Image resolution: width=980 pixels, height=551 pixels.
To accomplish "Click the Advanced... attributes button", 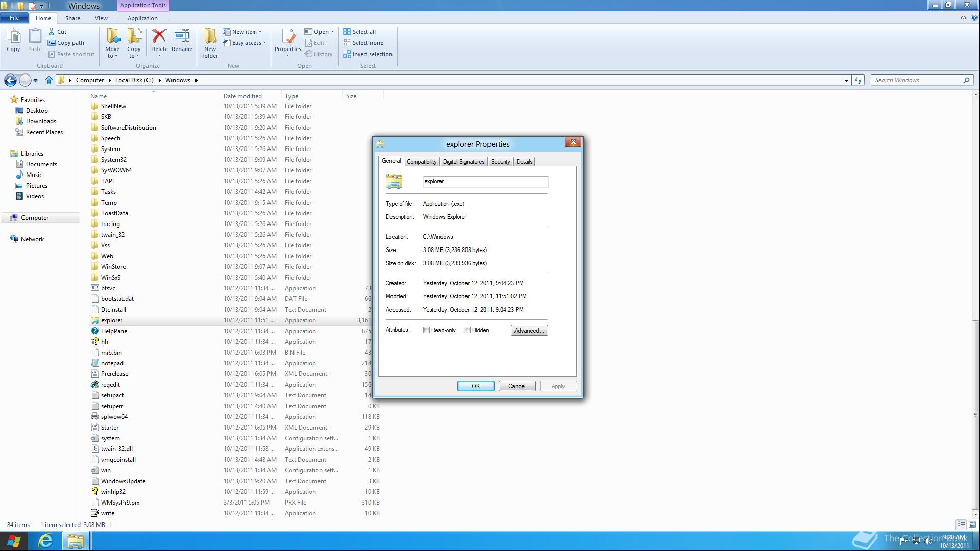I will click(529, 331).
